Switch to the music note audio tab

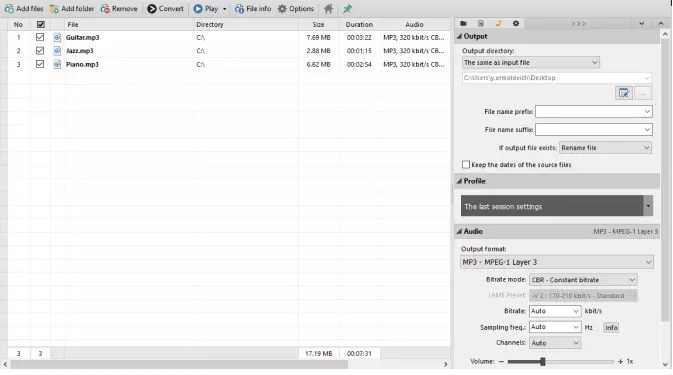pyautogui.click(x=498, y=24)
